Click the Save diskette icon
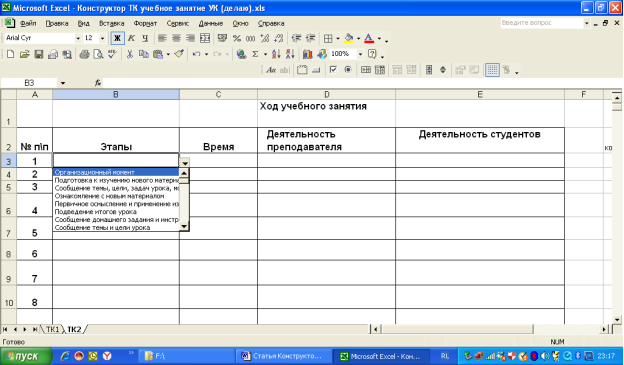This screenshot has width=624, height=365. coord(39,54)
